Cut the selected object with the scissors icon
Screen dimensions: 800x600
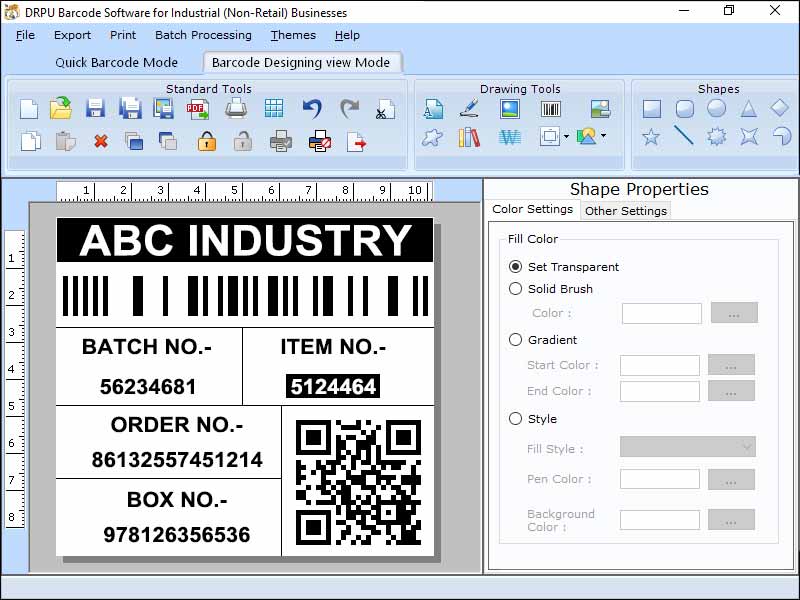[385, 109]
